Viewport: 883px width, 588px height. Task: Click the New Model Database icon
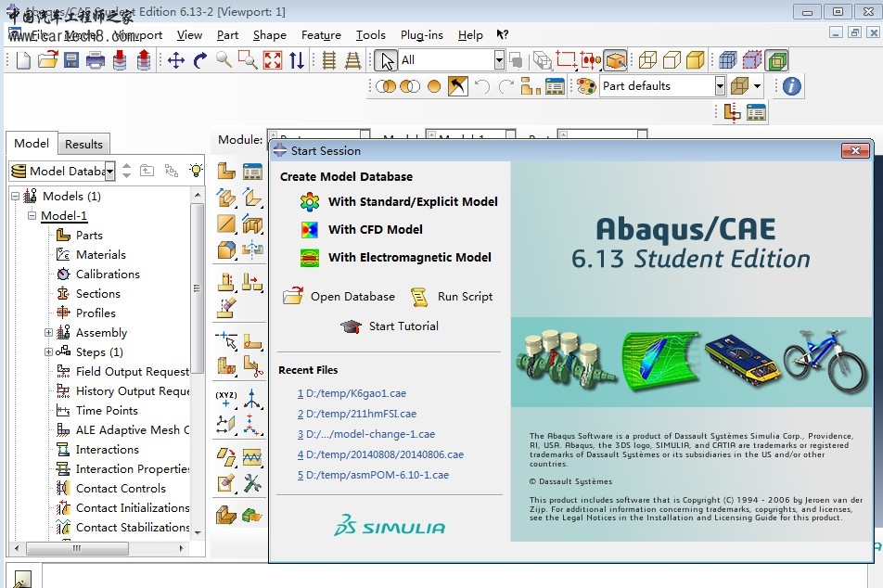coord(23,59)
